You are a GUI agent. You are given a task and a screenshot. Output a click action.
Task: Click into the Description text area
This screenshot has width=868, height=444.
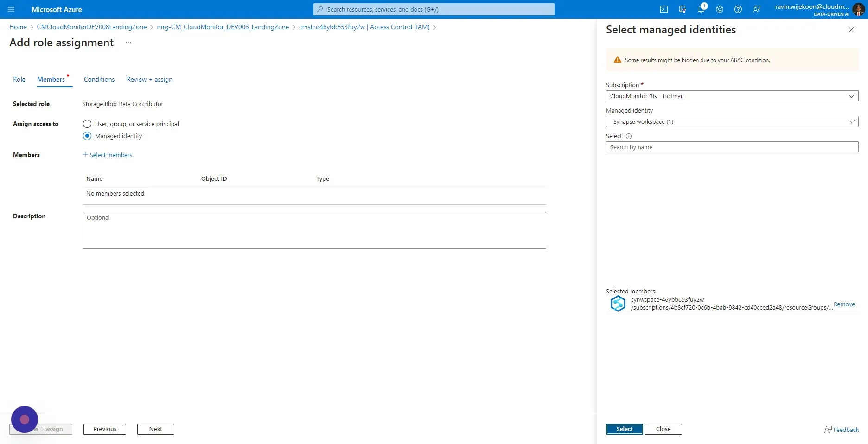pyautogui.click(x=314, y=230)
